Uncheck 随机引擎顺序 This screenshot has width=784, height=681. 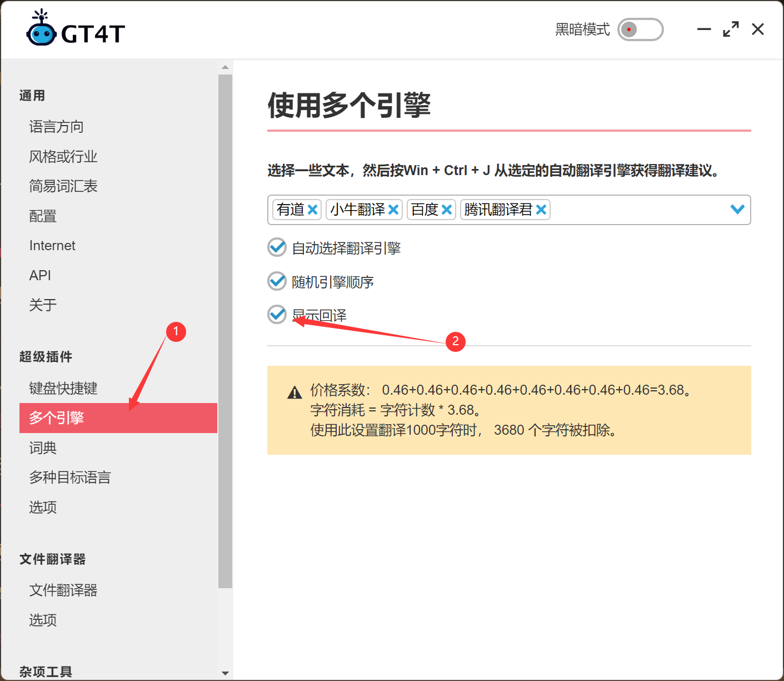coord(277,281)
